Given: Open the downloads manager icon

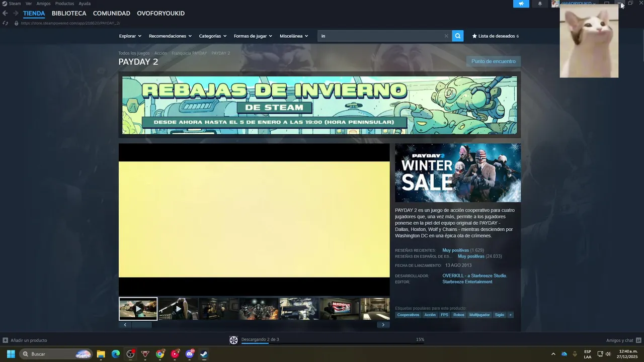Looking at the screenshot, I should coord(233,340).
